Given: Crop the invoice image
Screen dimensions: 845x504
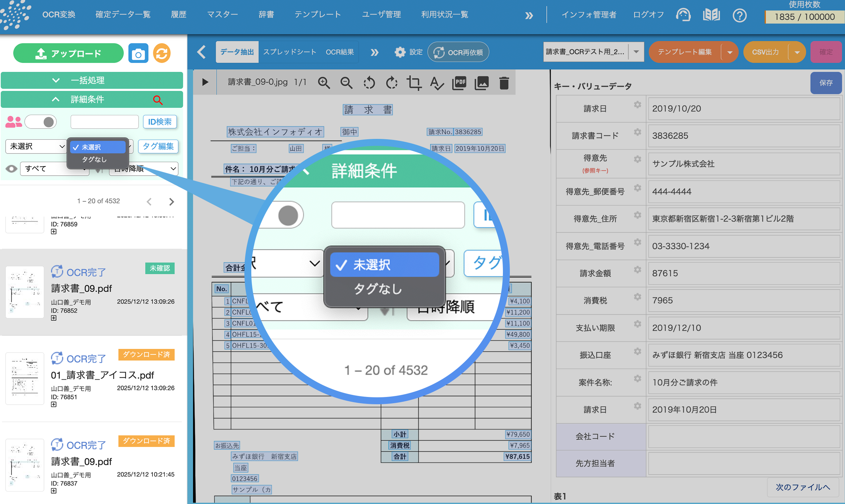Looking at the screenshot, I should pos(415,82).
